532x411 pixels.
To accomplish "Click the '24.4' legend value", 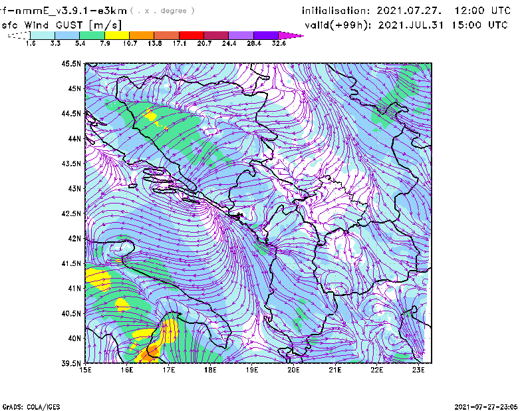I will pyautogui.click(x=229, y=43).
